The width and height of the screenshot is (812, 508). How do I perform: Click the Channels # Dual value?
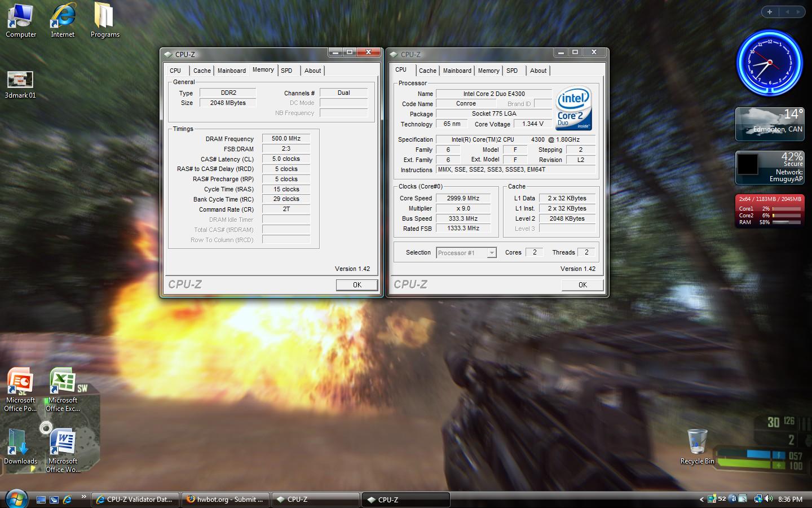pos(343,93)
